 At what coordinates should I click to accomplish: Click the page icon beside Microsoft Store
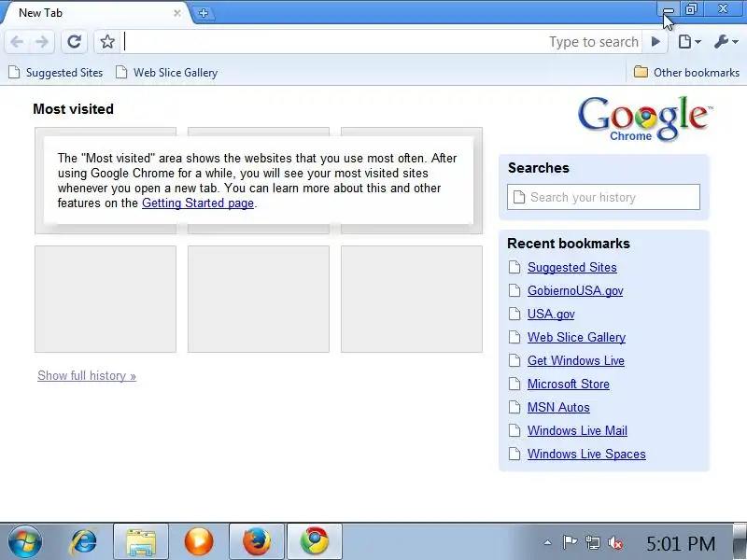coord(514,384)
